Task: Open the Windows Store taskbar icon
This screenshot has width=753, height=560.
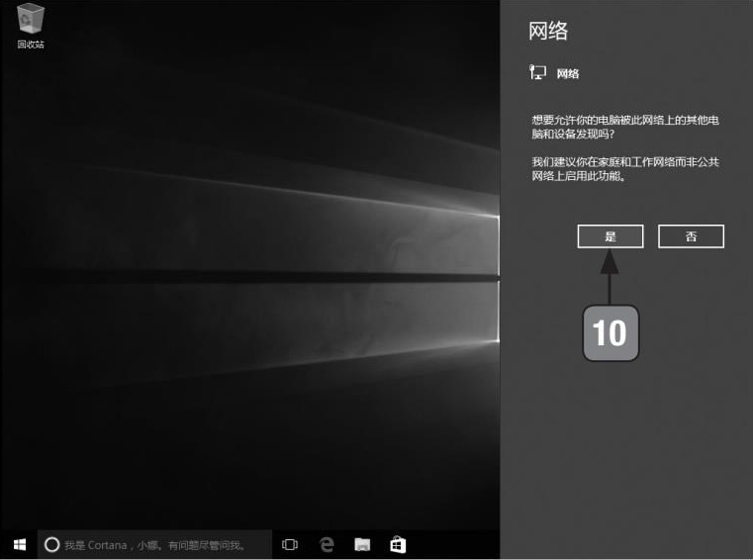Action: 398,544
